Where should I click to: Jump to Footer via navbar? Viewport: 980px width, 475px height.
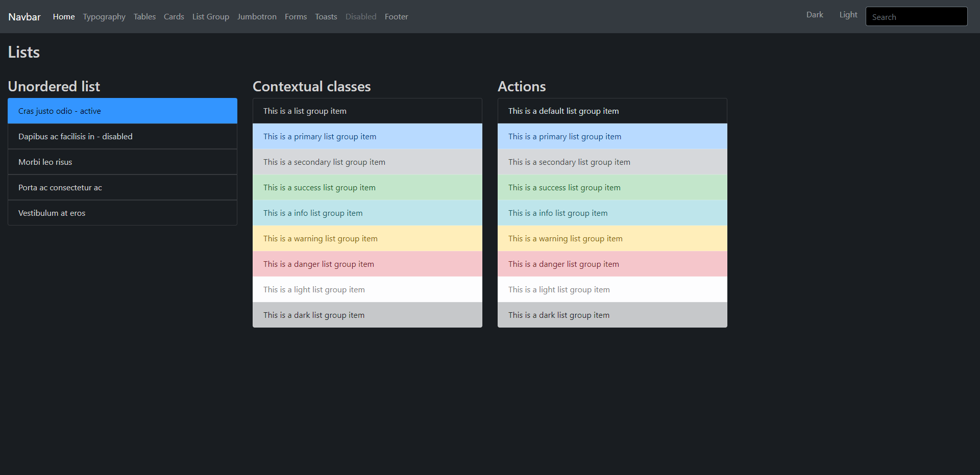pyautogui.click(x=397, y=17)
